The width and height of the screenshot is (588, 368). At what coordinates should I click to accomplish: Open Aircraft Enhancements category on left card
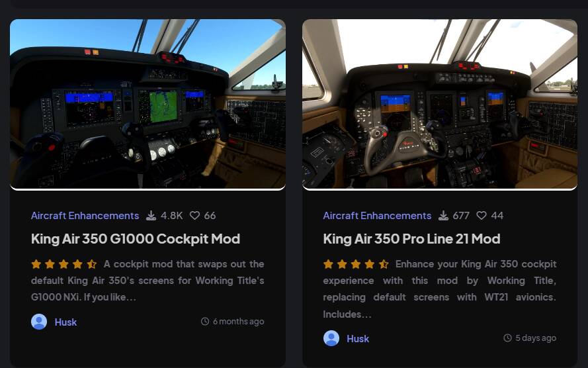85,216
